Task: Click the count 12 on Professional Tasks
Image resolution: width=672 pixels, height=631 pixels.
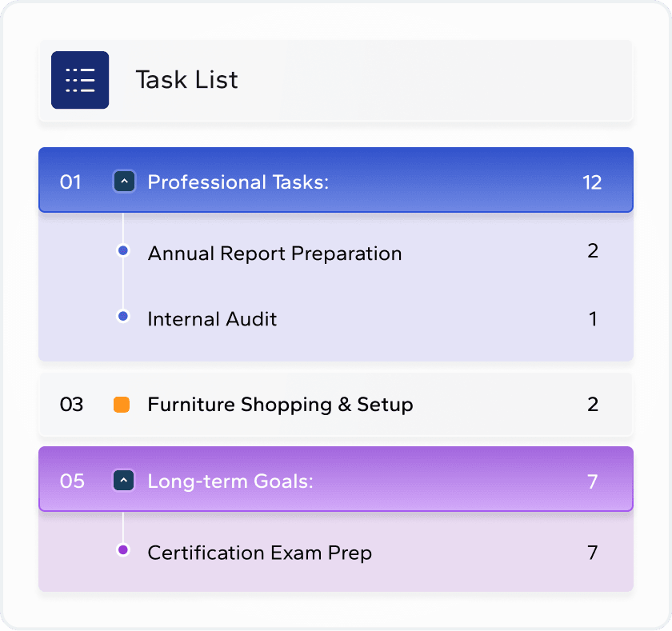Action: 592,182
